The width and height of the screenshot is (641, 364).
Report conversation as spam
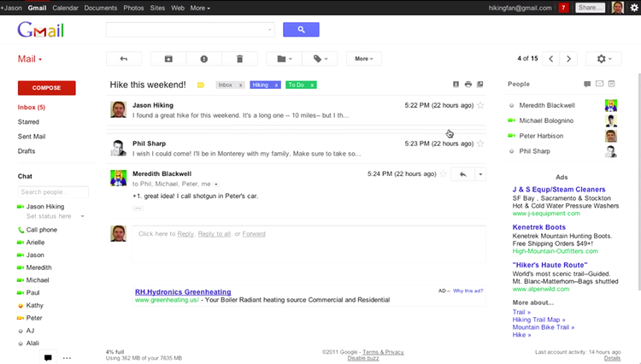[x=204, y=59]
